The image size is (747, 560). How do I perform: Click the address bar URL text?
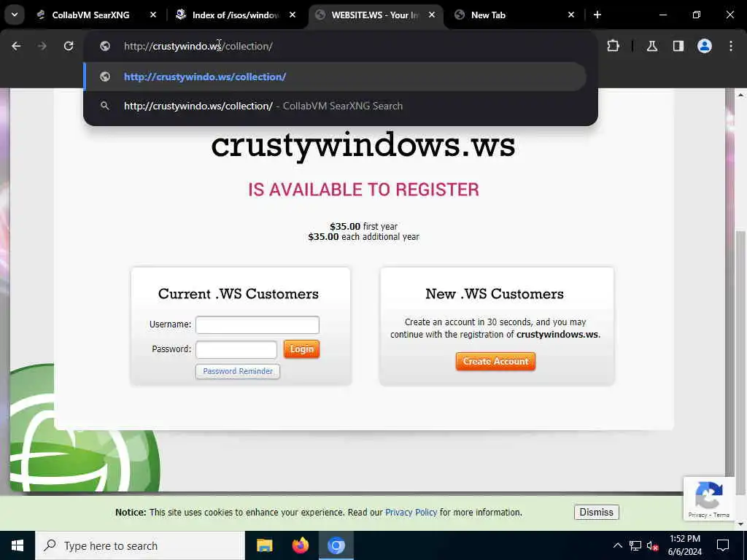(198, 46)
